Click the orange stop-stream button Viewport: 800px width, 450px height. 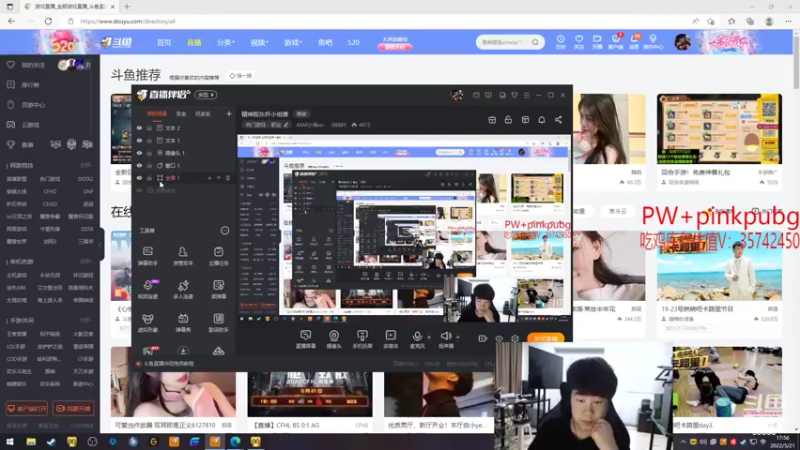(x=546, y=338)
